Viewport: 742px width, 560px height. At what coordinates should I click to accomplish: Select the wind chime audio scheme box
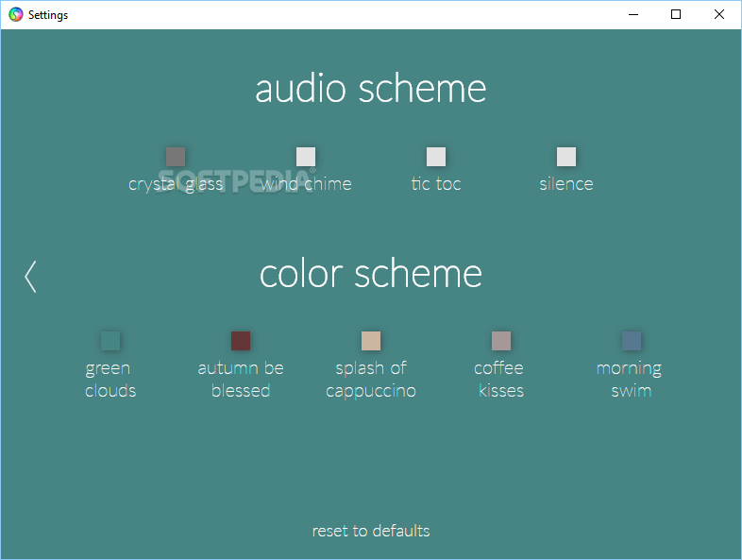tap(306, 157)
